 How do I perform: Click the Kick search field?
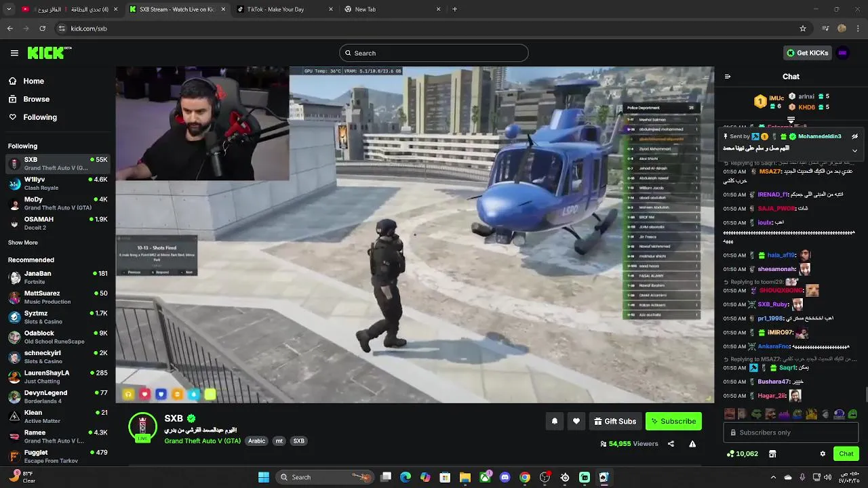[434, 53]
